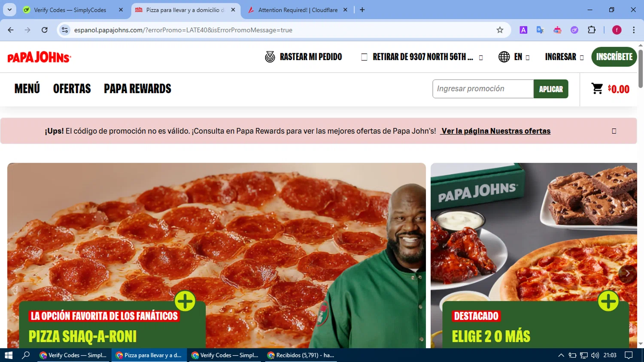
Task: Expand the EN language dropdown
Action: point(528,58)
